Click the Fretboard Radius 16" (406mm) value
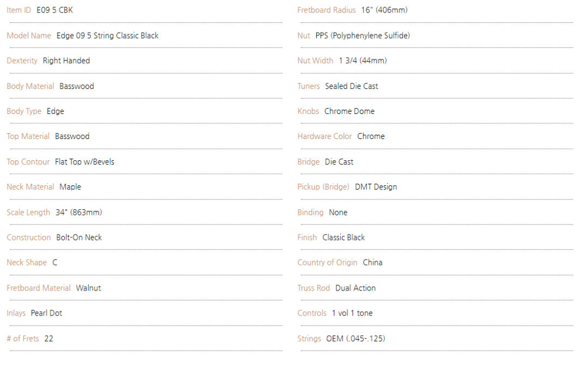Screen dimensions: 588x368 (x=384, y=10)
